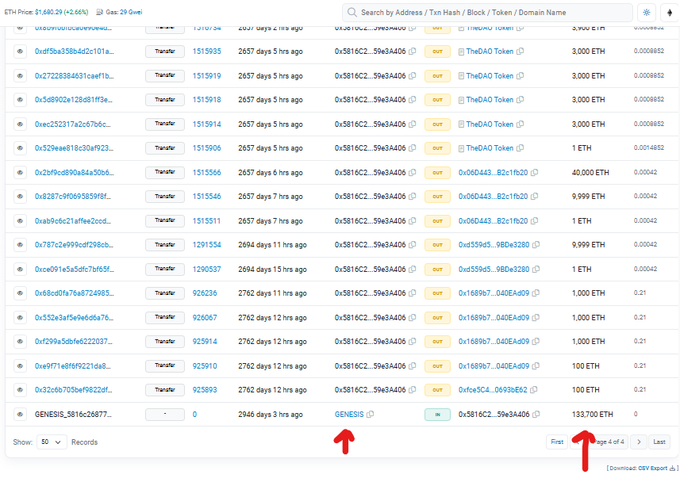The width and height of the screenshot is (680, 482).
Task: Open transaction 0x32c6b705bef9822df link
Action: pyautogui.click(x=73, y=390)
